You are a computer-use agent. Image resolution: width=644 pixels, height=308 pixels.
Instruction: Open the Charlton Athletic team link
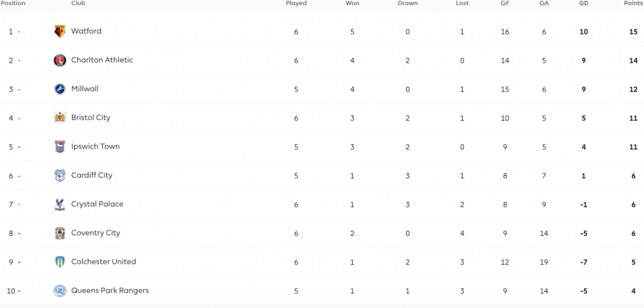click(x=102, y=60)
